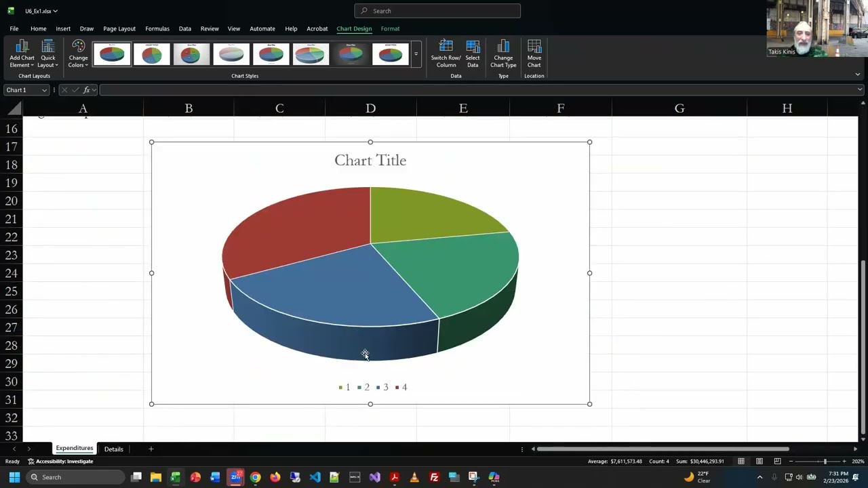Switch to the Format ribbon tab
The width and height of the screenshot is (868, 488).
click(390, 28)
